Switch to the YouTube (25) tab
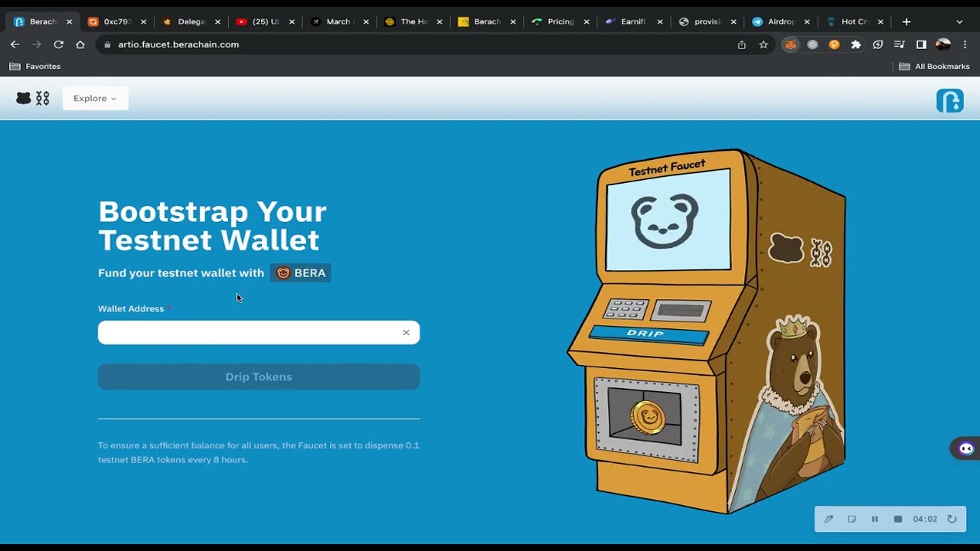Viewport: 980px width, 551px height. tap(265, 21)
